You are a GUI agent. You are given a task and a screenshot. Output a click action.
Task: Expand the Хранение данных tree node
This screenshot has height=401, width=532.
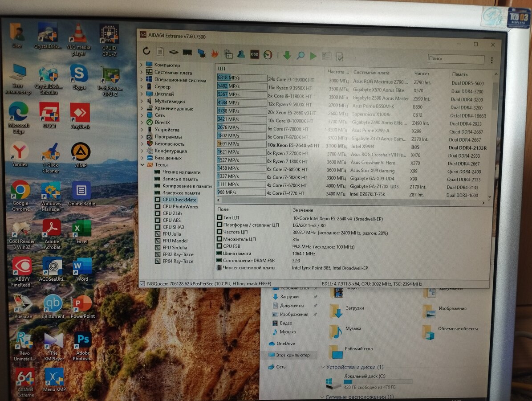[142, 108]
